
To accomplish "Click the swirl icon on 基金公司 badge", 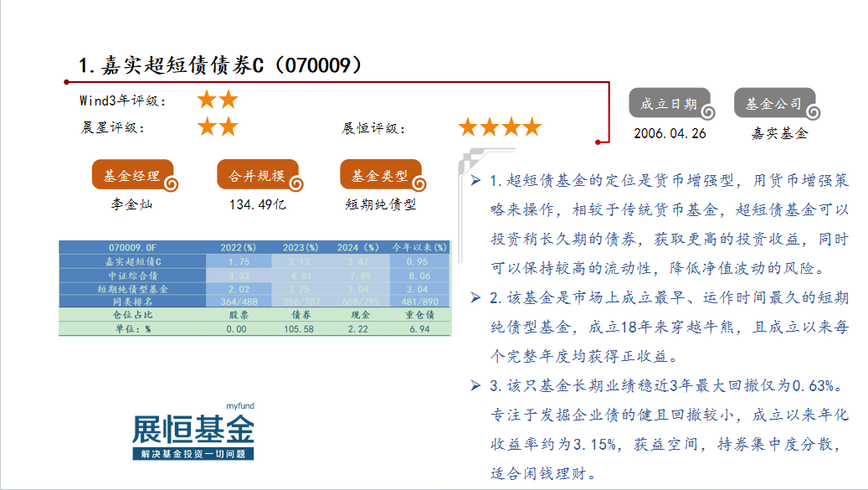I will [x=813, y=111].
